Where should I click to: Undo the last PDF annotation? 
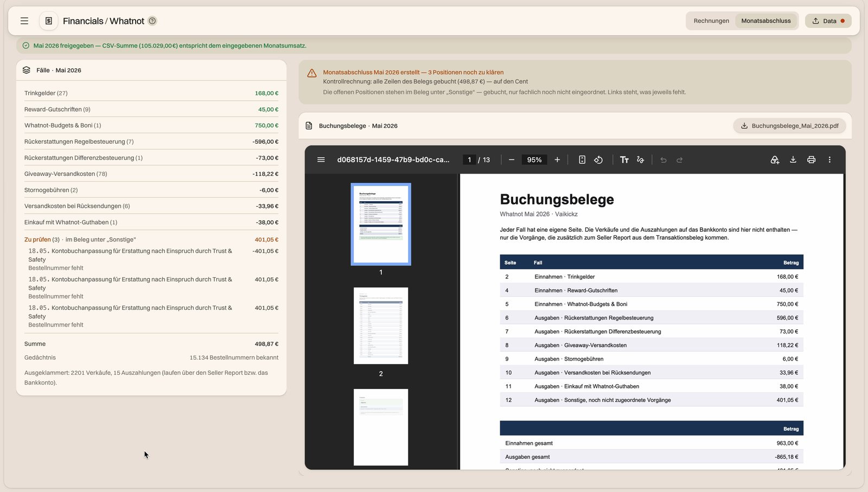coord(663,159)
